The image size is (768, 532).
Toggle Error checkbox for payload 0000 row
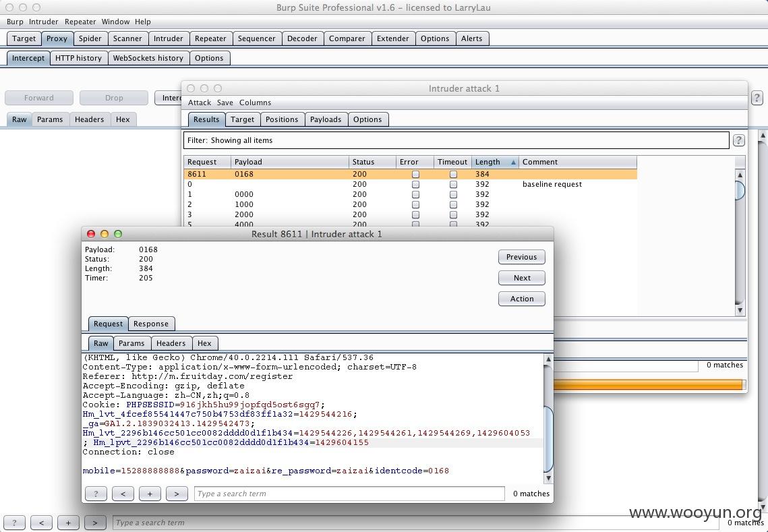pyautogui.click(x=415, y=194)
